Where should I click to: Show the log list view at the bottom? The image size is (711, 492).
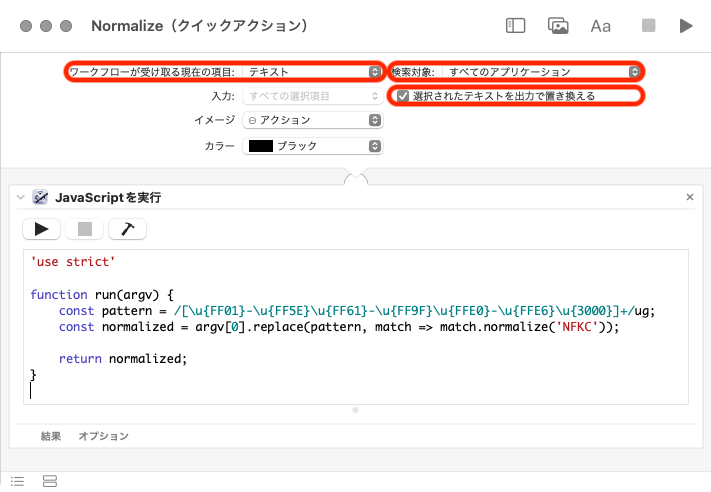17,481
